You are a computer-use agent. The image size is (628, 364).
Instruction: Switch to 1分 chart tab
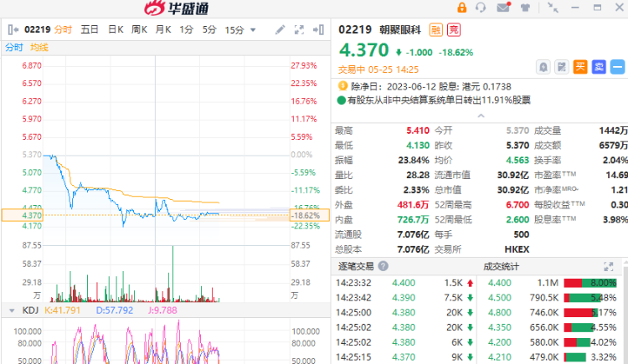point(186,29)
